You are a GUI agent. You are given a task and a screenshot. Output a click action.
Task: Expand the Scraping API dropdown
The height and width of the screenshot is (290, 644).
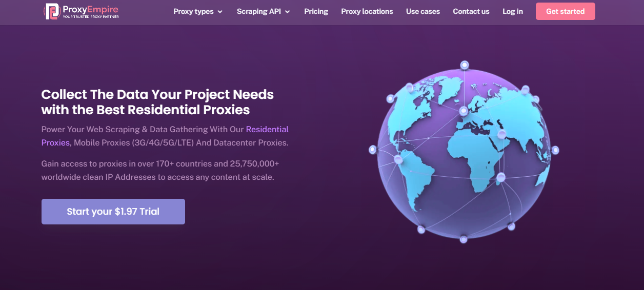pyautogui.click(x=264, y=11)
